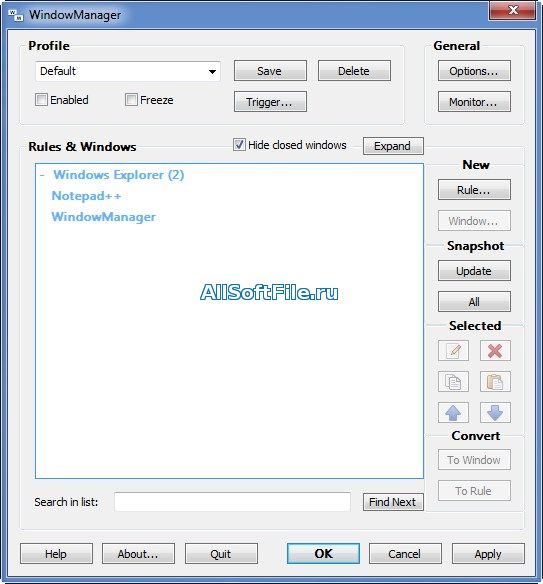Uncheck Hide closed windows
This screenshot has width=543, height=584.
point(239,145)
